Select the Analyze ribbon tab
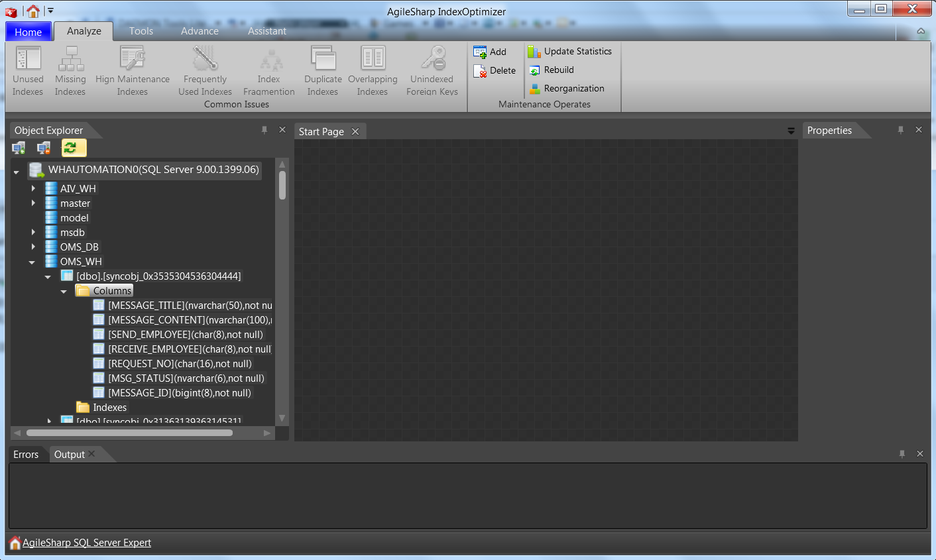The height and width of the screenshot is (560, 936). click(84, 31)
